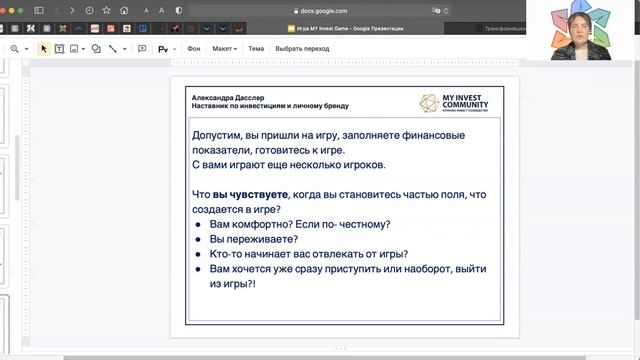Screen dimensions: 640x360
Task: Click the text Александра Дасслер
Action: pos(228,98)
